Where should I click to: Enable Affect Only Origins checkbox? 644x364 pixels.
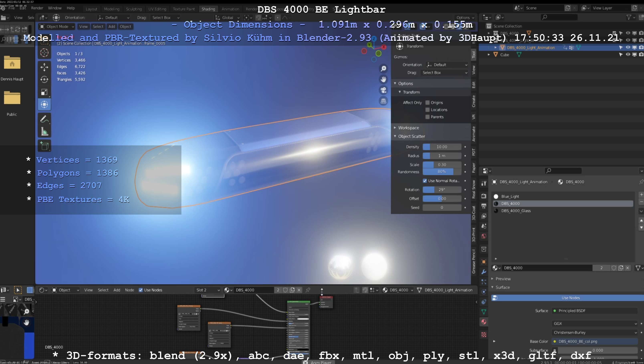(427, 102)
